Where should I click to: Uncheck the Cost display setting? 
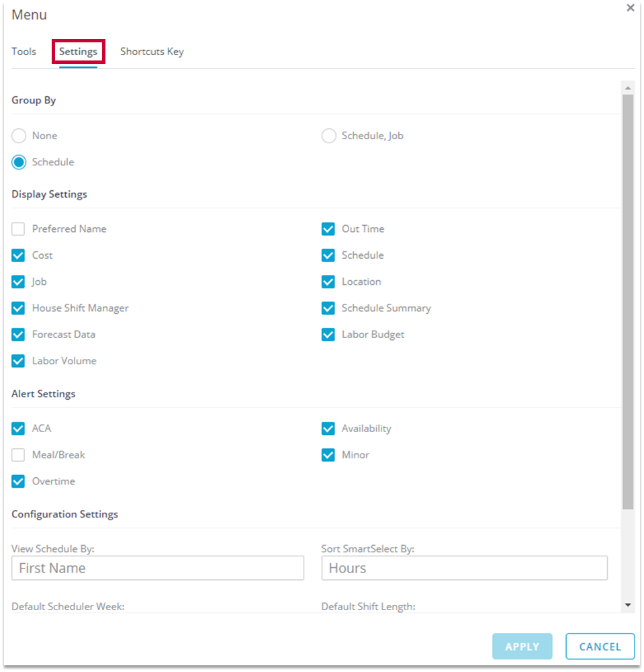19,255
